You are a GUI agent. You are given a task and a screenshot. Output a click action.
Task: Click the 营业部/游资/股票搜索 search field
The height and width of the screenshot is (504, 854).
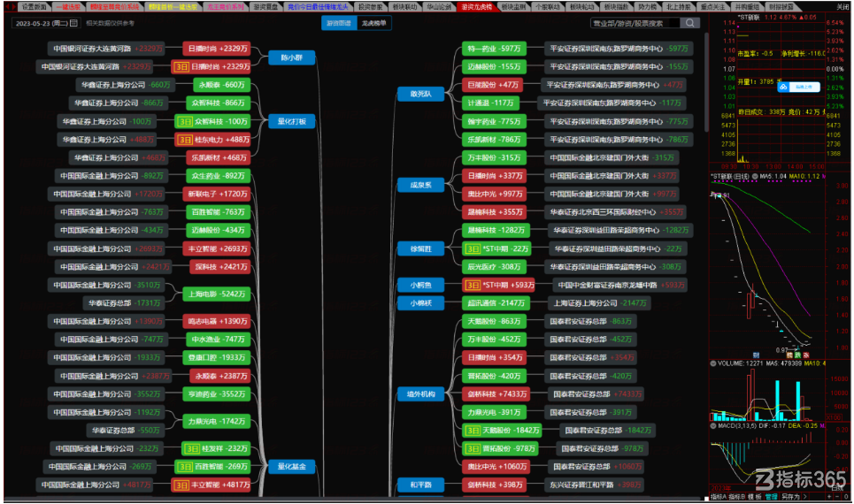pyautogui.click(x=635, y=23)
